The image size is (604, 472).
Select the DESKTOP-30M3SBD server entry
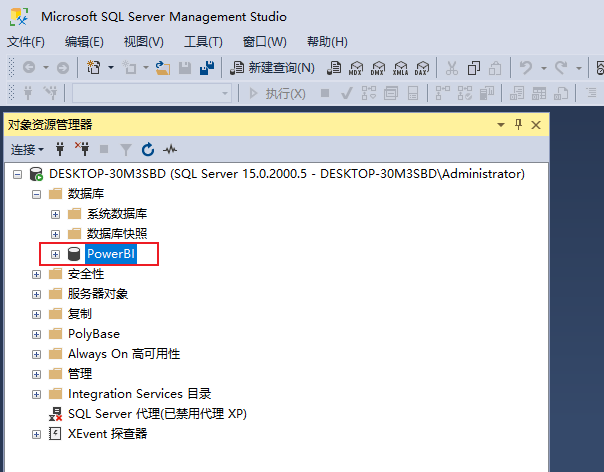coord(287,174)
